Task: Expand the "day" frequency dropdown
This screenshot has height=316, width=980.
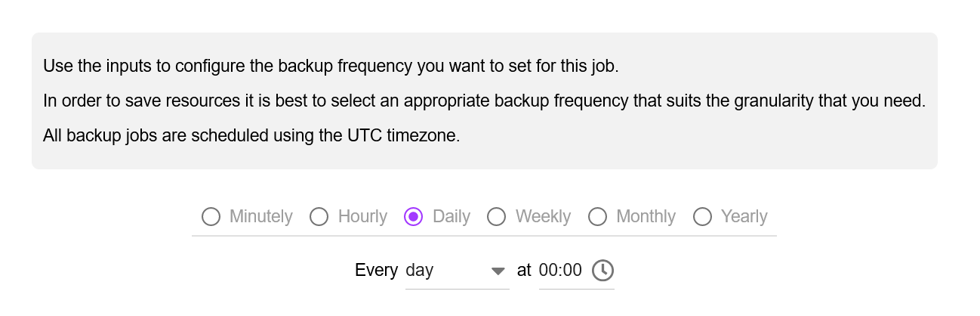Action: pos(458,271)
